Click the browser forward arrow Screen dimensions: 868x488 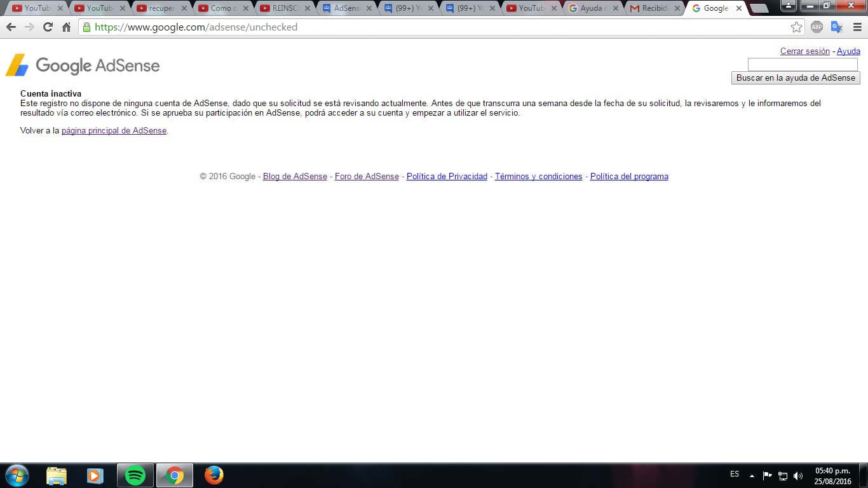coord(29,27)
